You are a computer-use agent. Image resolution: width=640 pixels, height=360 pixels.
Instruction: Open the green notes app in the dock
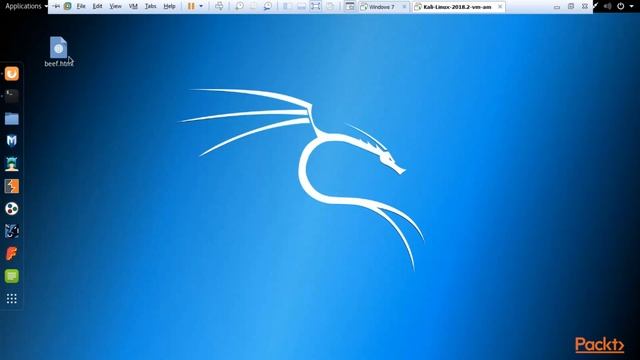tap(12, 276)
